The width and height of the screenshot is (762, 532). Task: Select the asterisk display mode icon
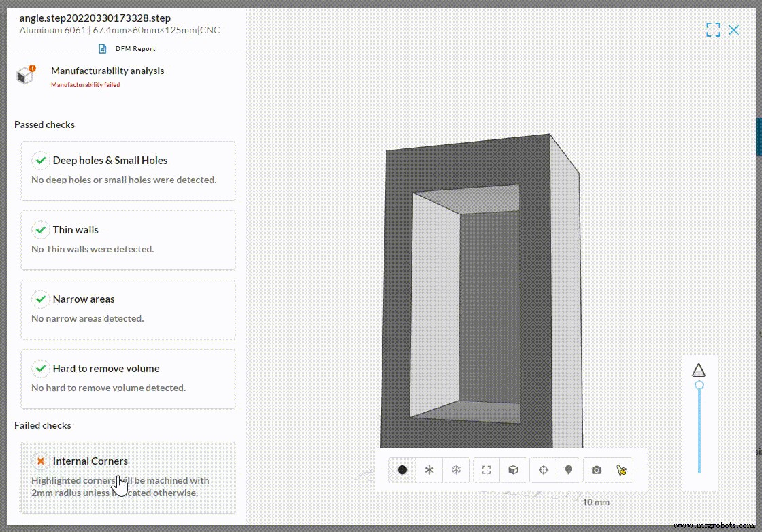tap(429, 470)
